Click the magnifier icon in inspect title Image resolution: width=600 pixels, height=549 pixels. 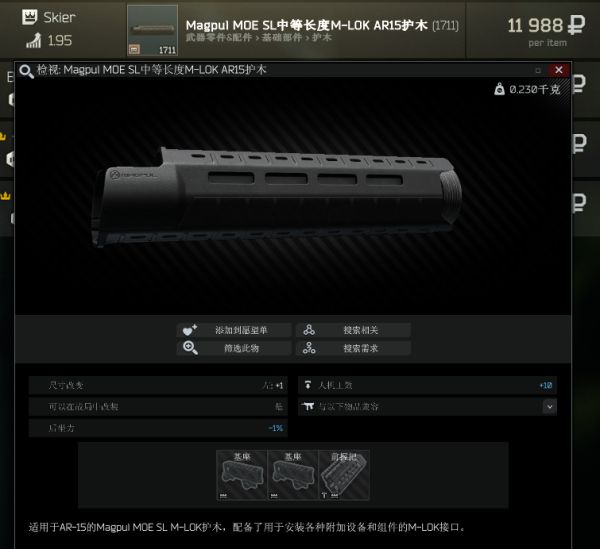click(x=26, y=71)
